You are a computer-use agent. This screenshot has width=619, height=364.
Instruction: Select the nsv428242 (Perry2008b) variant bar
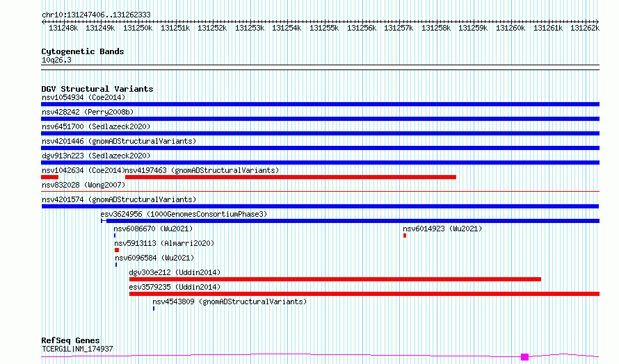pyautogui.click(x=320, y=119)
